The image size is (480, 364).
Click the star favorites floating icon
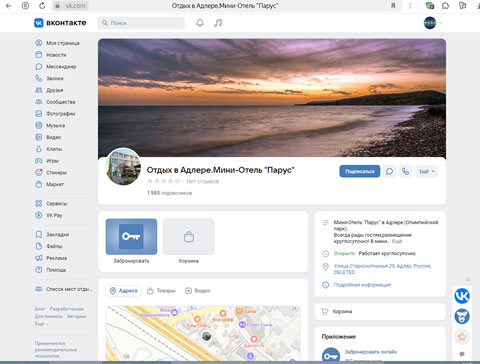(462, 337)
